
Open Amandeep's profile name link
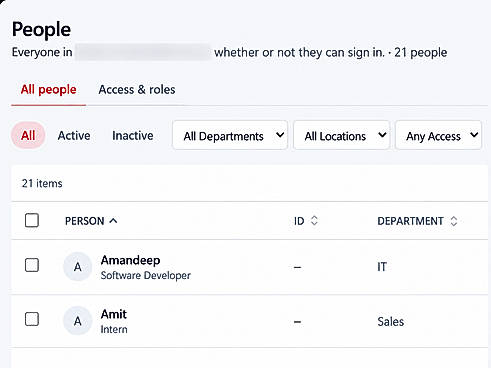pyautogui.click(x=130, y=260)
